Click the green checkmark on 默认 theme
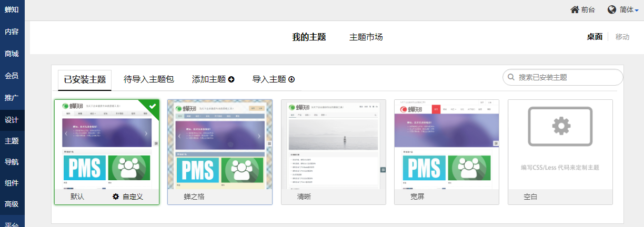The height and width of the screenshot is (227, 644). (x=152, y=106)
